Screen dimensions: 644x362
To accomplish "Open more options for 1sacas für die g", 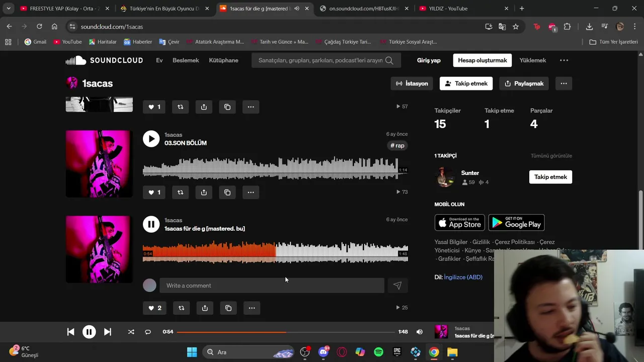I will point(252,308).
